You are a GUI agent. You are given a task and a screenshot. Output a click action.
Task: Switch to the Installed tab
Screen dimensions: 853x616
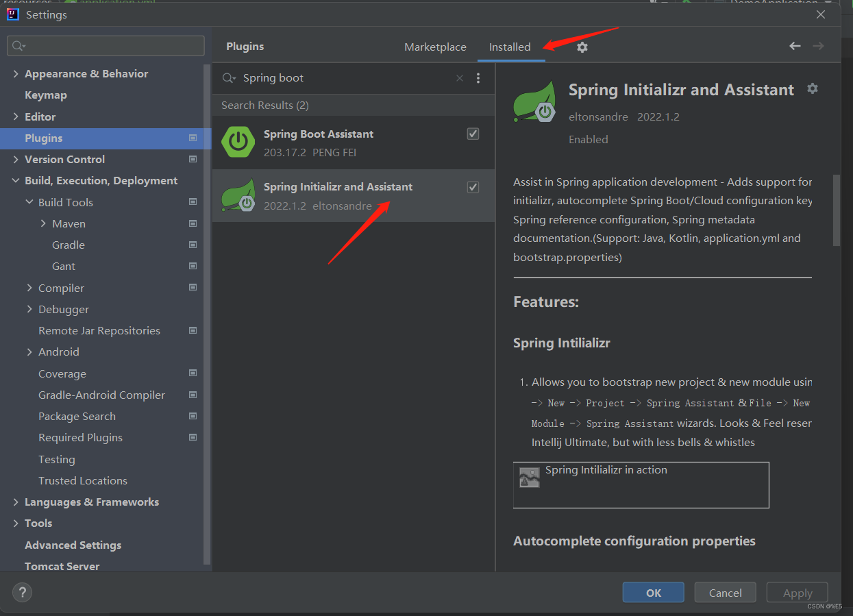510,47
